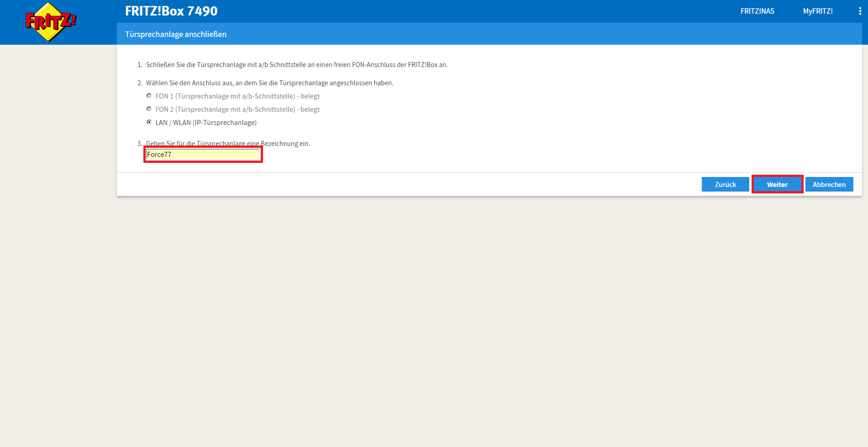Click the empty area below the dialog
868x447 pixels.
tap(457, 319)
